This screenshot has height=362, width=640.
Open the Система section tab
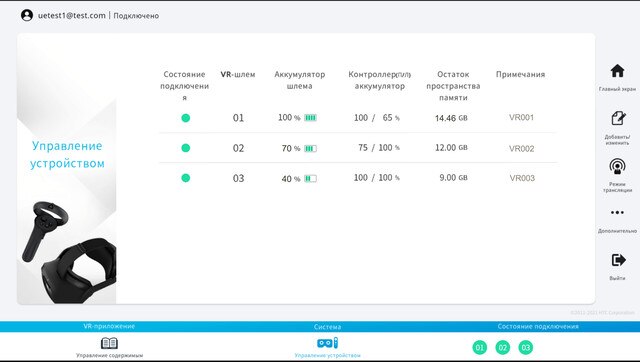pyautogui.click(x=327, y=327)
